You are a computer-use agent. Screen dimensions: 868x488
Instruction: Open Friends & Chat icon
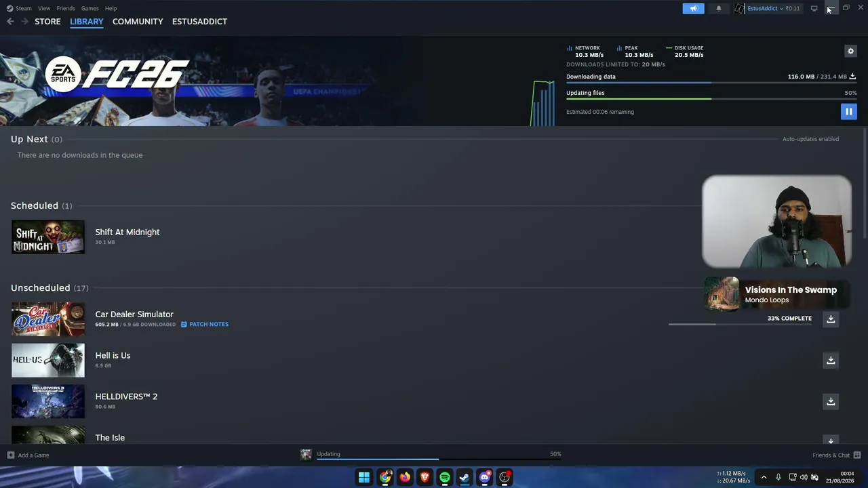pos(857,455)
